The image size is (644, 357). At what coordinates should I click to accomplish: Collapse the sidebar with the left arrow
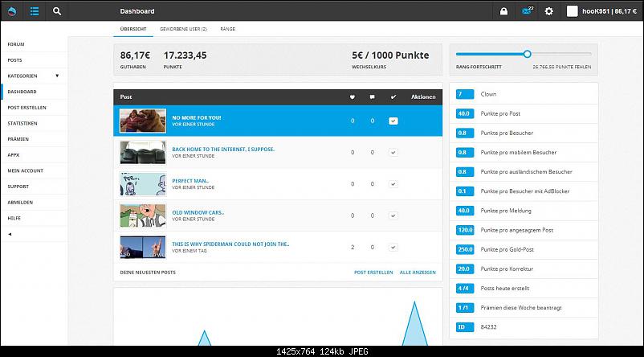10,234
